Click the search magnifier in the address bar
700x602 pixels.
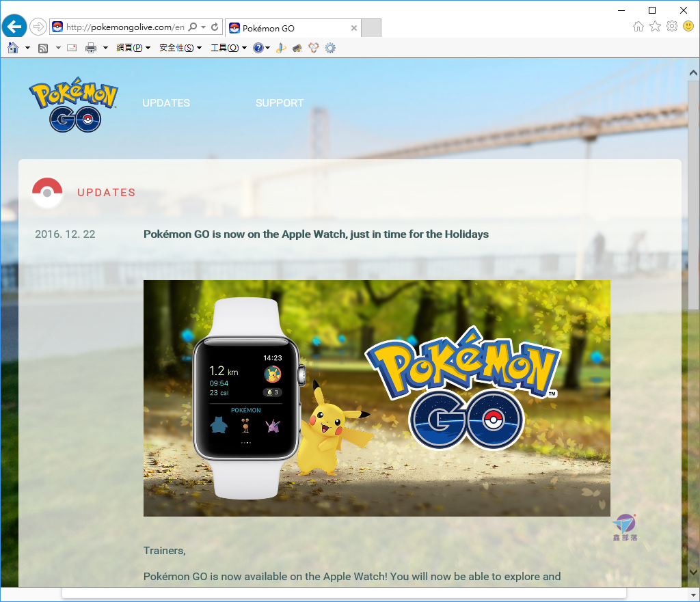192,27
